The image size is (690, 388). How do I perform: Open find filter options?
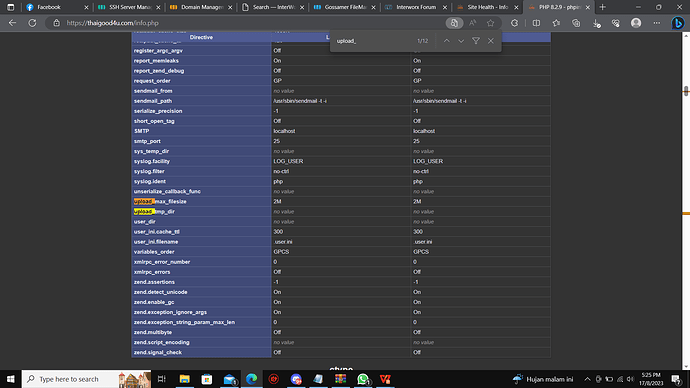coord(476,41)
